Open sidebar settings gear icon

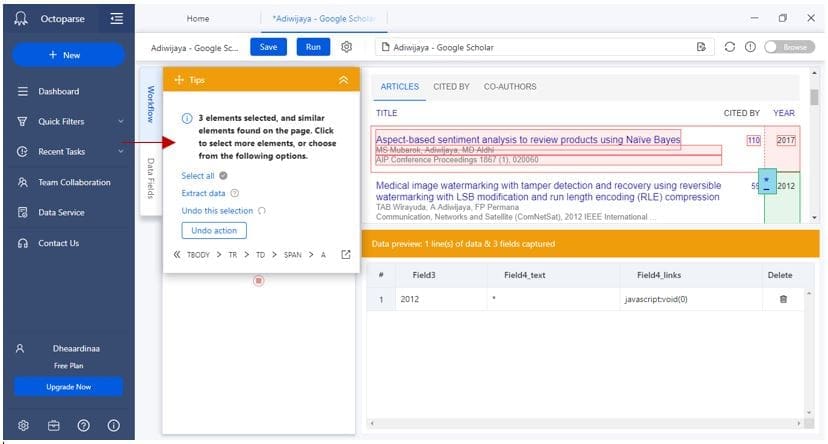point(23,425)
